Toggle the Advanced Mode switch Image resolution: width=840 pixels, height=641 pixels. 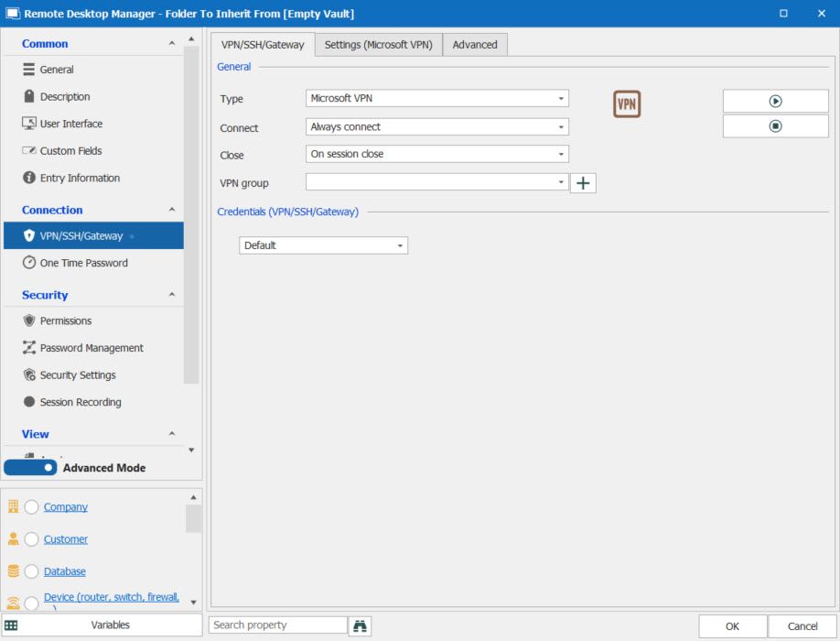click(x=30, y=468)
